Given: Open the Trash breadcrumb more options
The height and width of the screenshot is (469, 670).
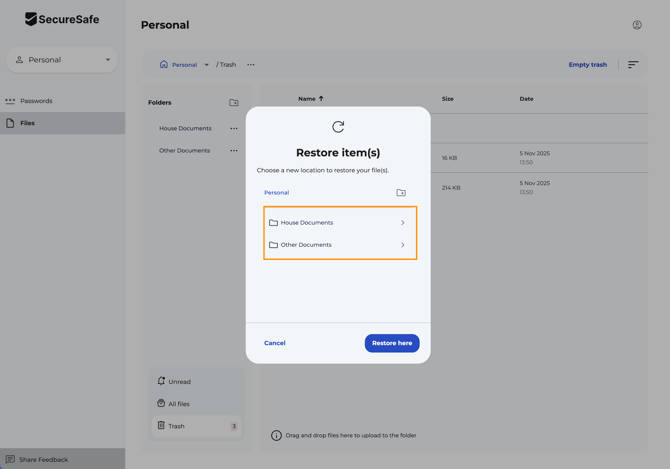Looking at the screenshot, I should [x=251, y=65].
